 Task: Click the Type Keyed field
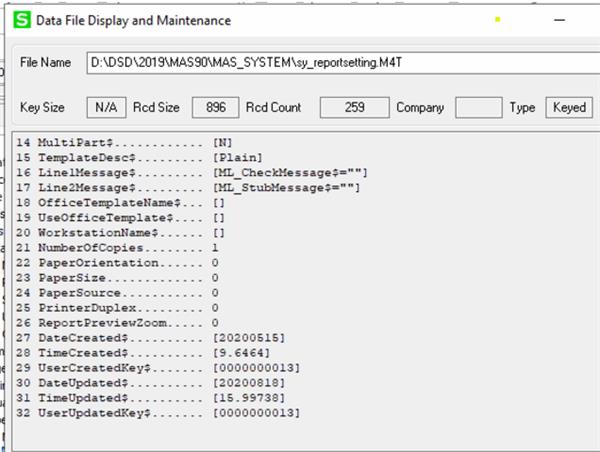tap(569, 108)
